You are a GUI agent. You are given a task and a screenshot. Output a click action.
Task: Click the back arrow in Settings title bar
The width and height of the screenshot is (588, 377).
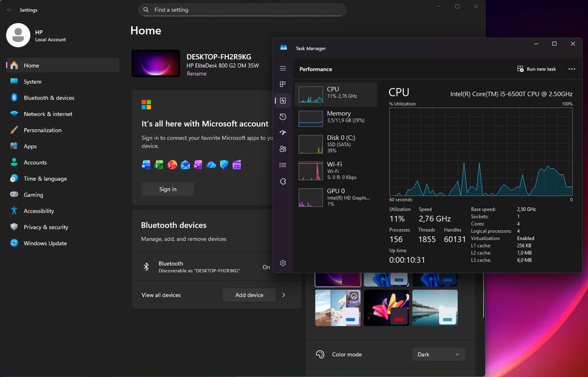point(9,10)
